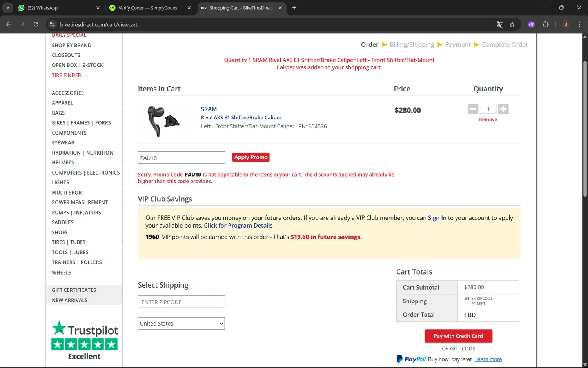This screenshot has height=368, width=588.
Task: Click the ENTER ZIPCODE field
Action: point(181,302)
